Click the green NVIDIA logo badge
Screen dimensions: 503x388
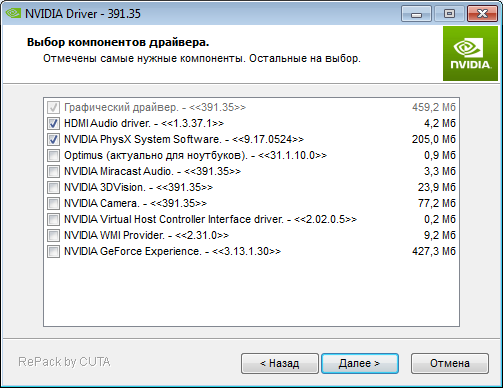pyautogui.click(x=470, y=53)
